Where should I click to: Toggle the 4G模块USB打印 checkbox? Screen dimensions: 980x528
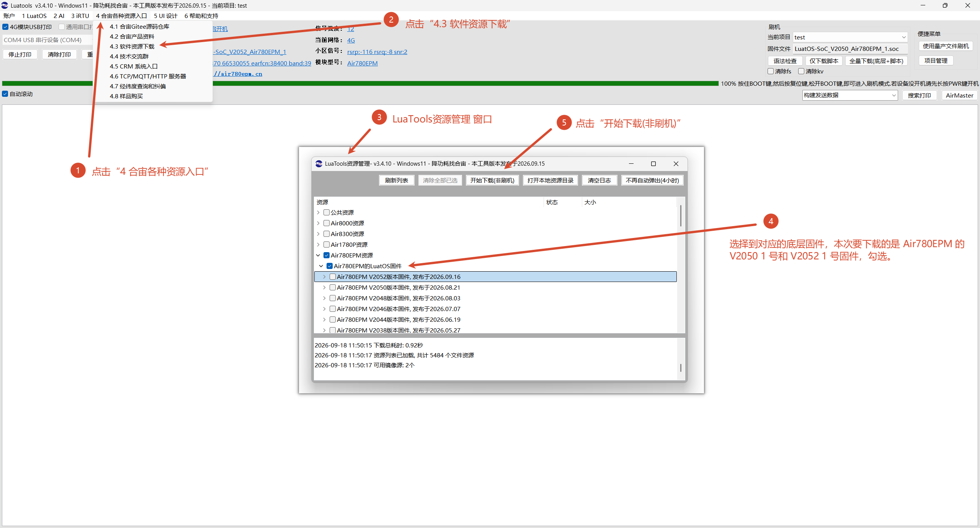pos(5,27)
